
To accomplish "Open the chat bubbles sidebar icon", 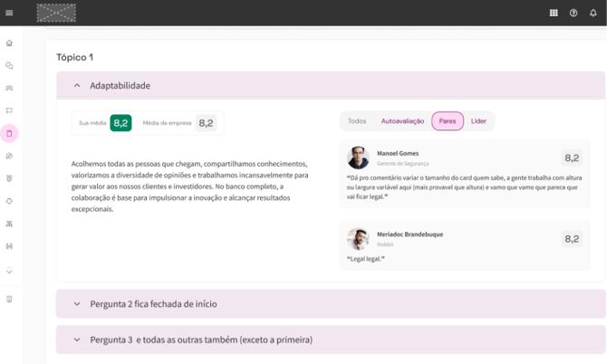I will pos(10,66).
